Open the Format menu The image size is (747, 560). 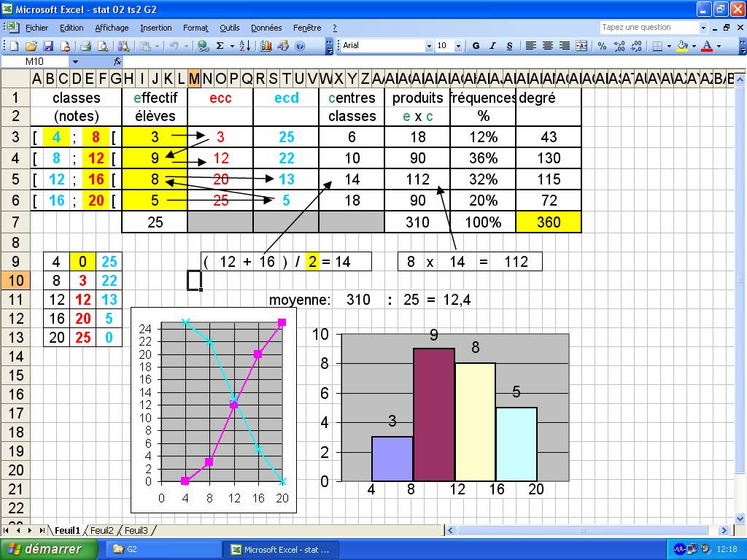click(x=196, y=28)
